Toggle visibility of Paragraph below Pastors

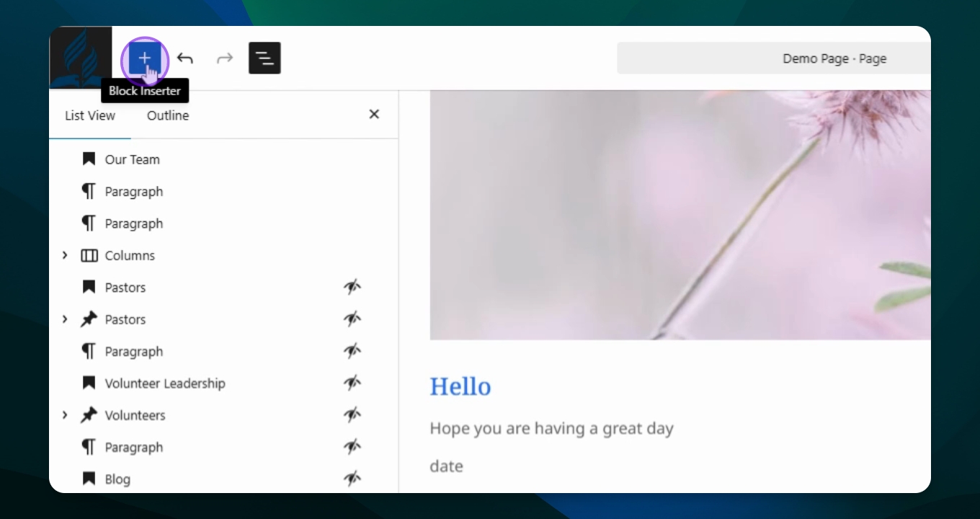352,351
